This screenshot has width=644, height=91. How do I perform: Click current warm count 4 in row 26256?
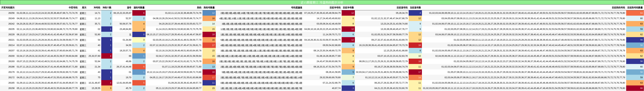tap(415, 13)
